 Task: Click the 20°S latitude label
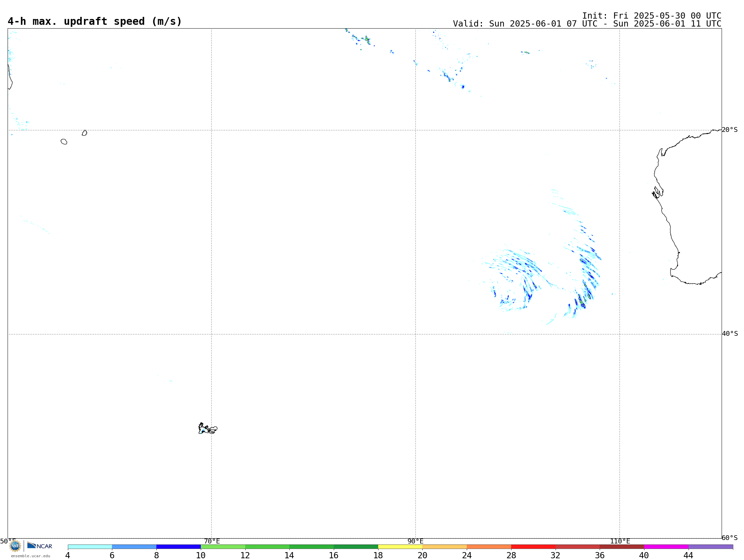point(730,130)
